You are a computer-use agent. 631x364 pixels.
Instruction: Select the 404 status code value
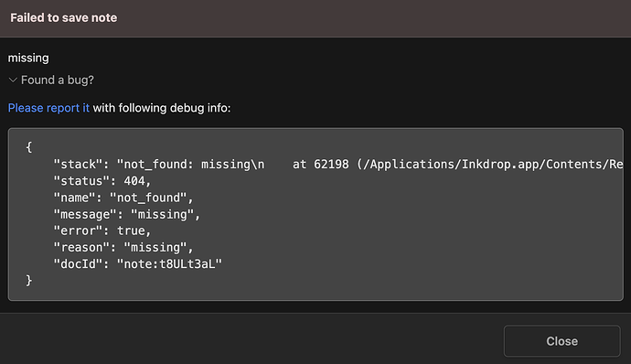click(134, 181)
